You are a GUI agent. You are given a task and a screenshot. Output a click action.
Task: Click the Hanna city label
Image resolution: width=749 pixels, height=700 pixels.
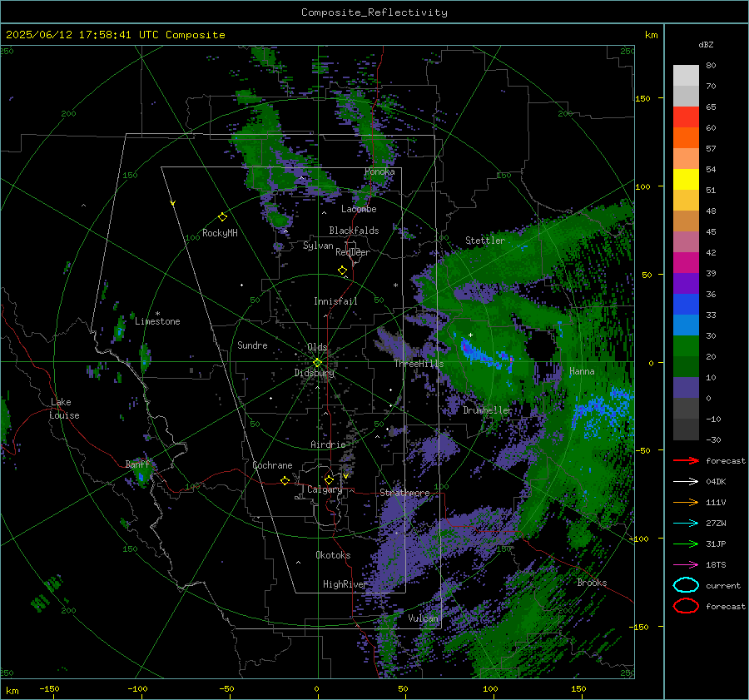582,371
